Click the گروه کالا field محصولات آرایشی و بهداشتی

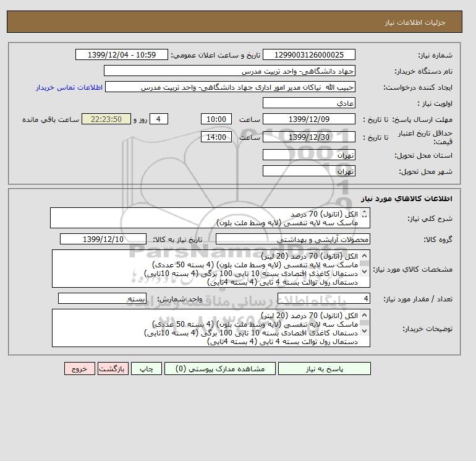(x=292, y=239)
